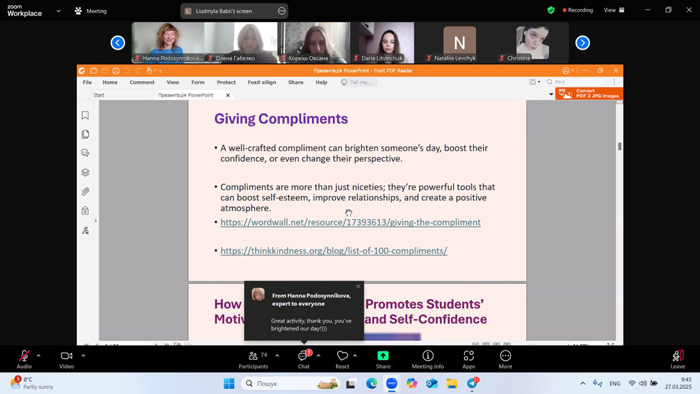This screenshot has height=394, width=700.
Task: Open the Apps panel
Action: click(x=468, y=356)
